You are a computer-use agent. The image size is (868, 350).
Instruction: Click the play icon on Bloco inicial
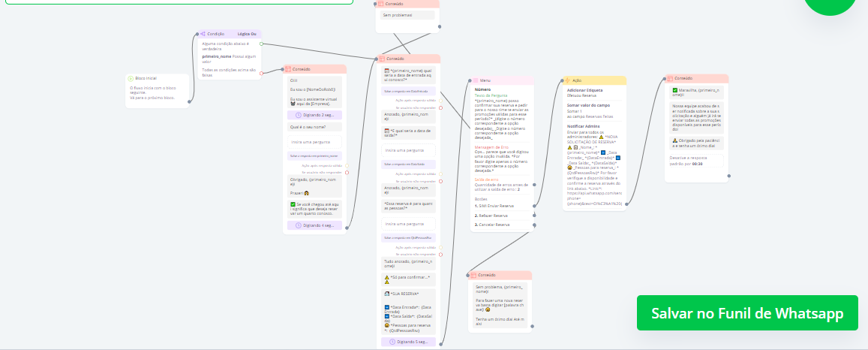(131, 78)
